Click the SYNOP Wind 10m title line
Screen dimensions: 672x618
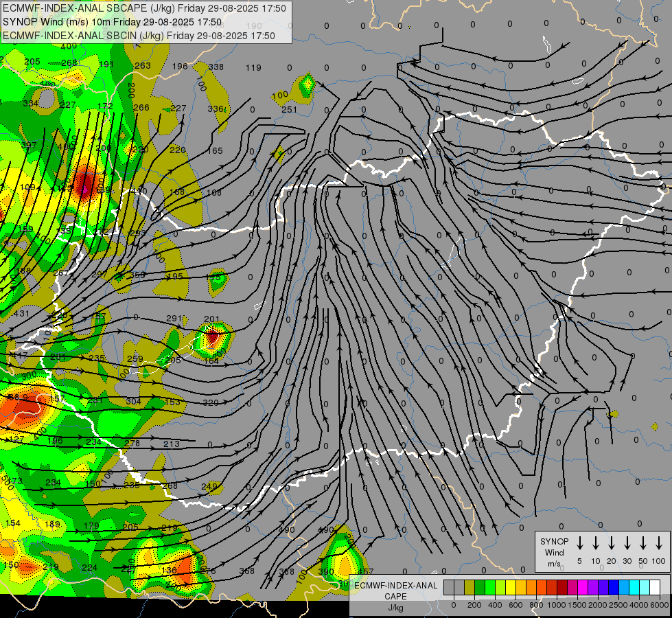tap(113, 22)
